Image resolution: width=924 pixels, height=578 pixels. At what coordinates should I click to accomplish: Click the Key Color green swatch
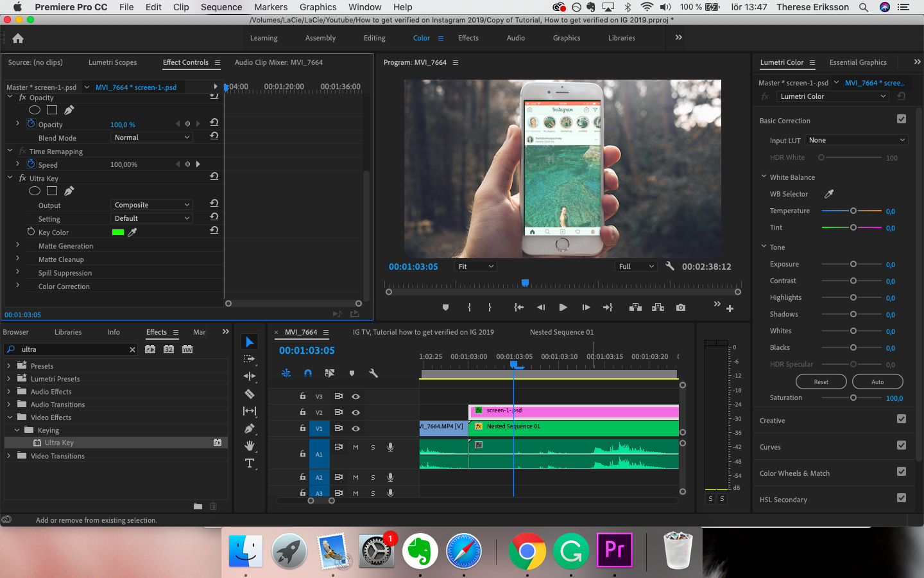point(118,232)
